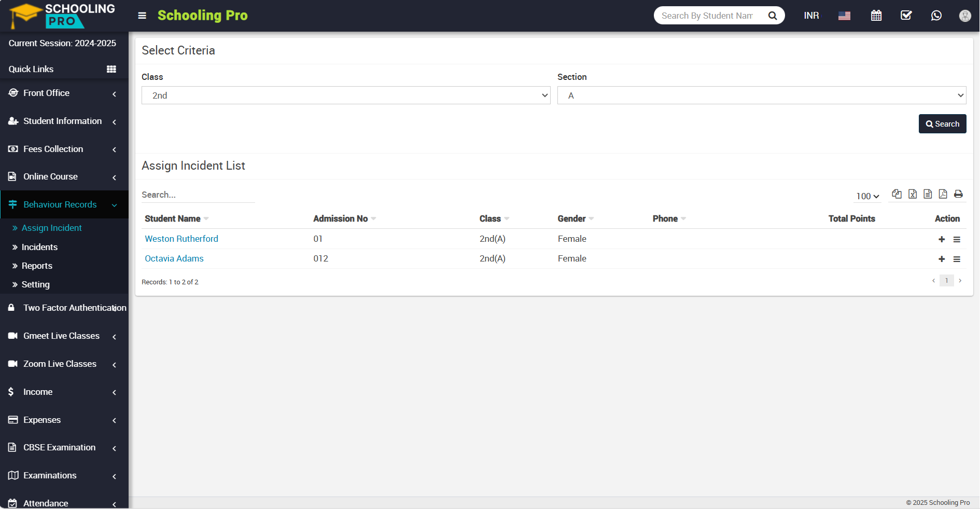This screenshot has height=509, width=980.
Task: Expand the Fees Collection menu
Action: (x=64, y=149)
